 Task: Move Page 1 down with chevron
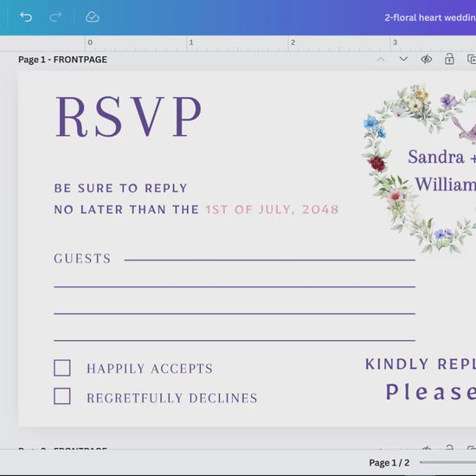point(403,59)
